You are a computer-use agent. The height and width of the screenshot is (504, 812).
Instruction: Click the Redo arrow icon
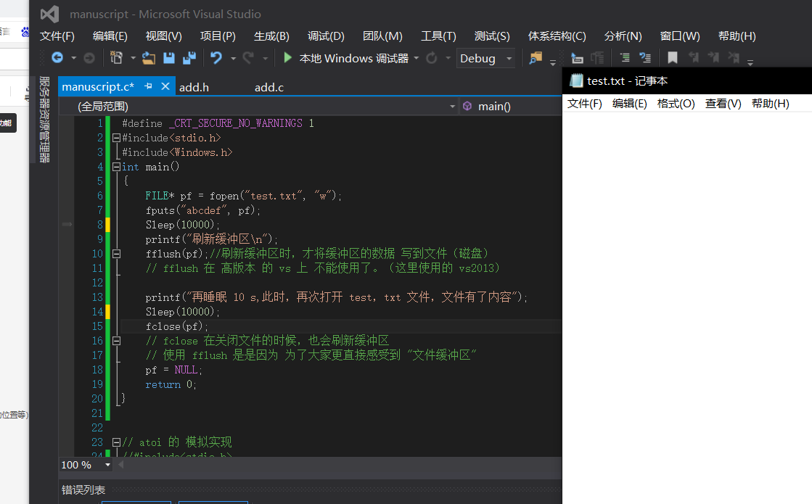pyautogui.click(x=249, y=58)
